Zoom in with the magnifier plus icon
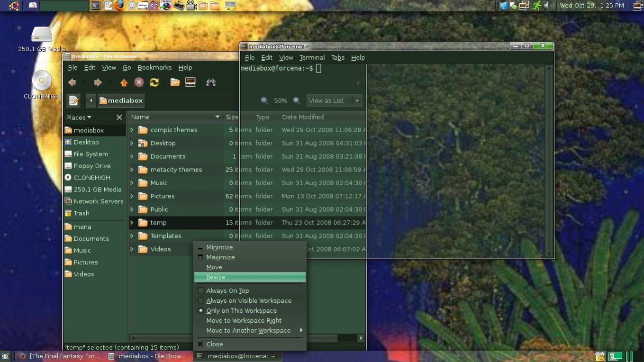The width and height of the screenshot is (644, 362). 297,100
